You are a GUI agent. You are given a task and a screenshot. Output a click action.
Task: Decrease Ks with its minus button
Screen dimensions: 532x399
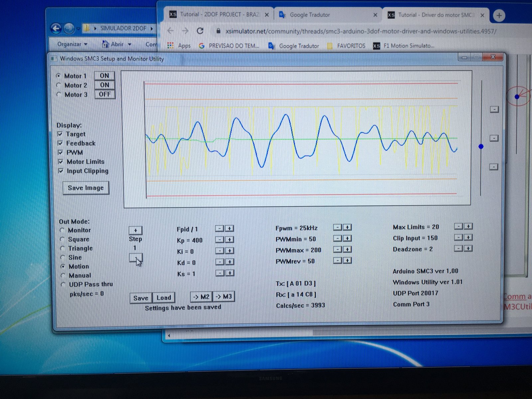220,273
